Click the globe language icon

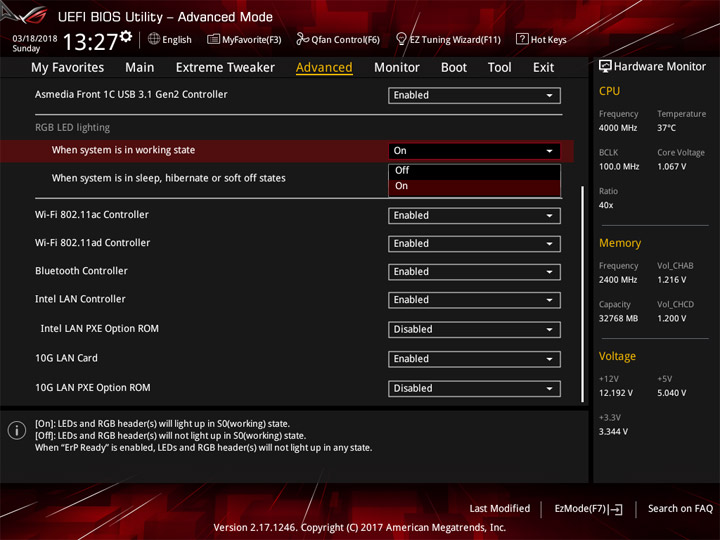[x=154, y=39]
